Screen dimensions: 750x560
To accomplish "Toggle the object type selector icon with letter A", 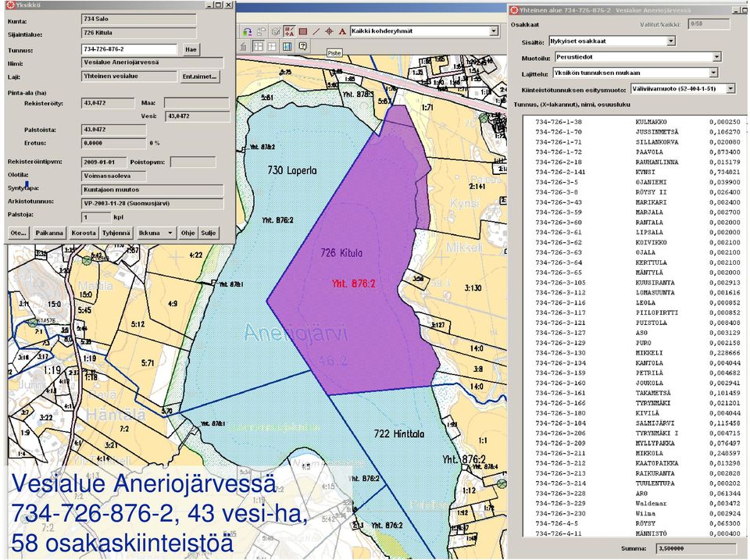I will [x=289, y=31].
